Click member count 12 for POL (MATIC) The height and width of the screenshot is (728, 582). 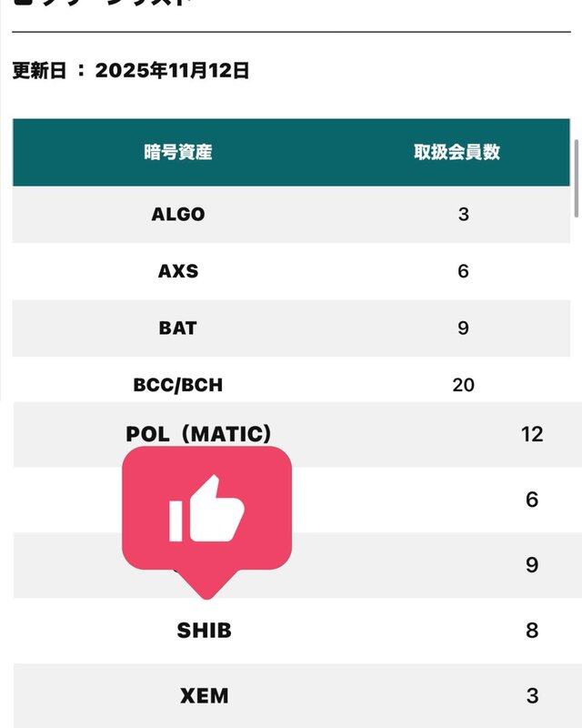[x=532, y=433]
